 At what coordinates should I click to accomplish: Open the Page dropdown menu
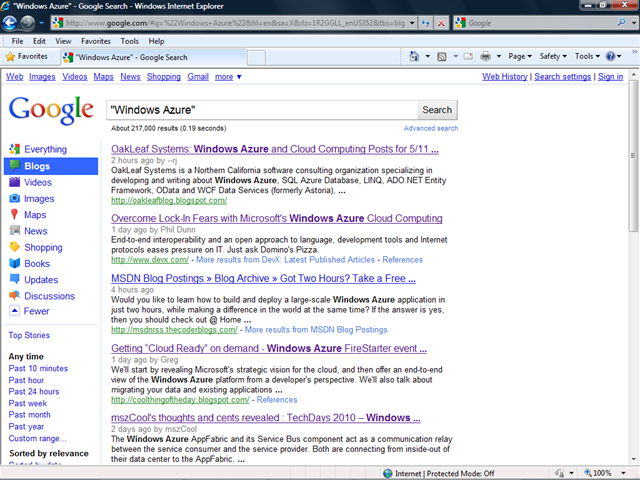[520, 56]
